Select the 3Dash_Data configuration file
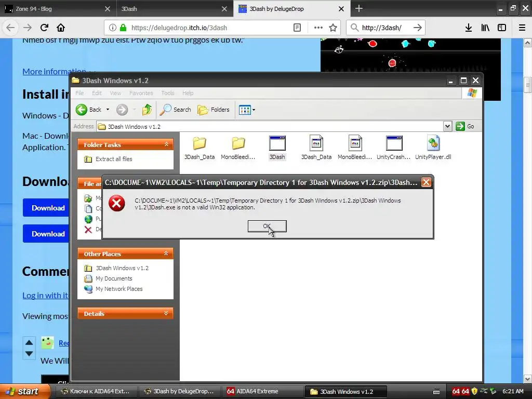The image size is (532, 399). pyautogui.click(x=316, y=148)
